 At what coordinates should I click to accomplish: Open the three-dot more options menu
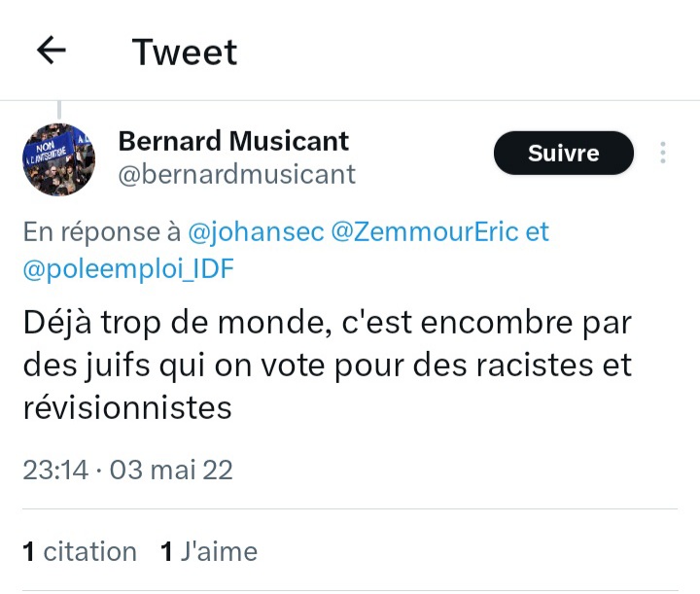click(663, 154)
